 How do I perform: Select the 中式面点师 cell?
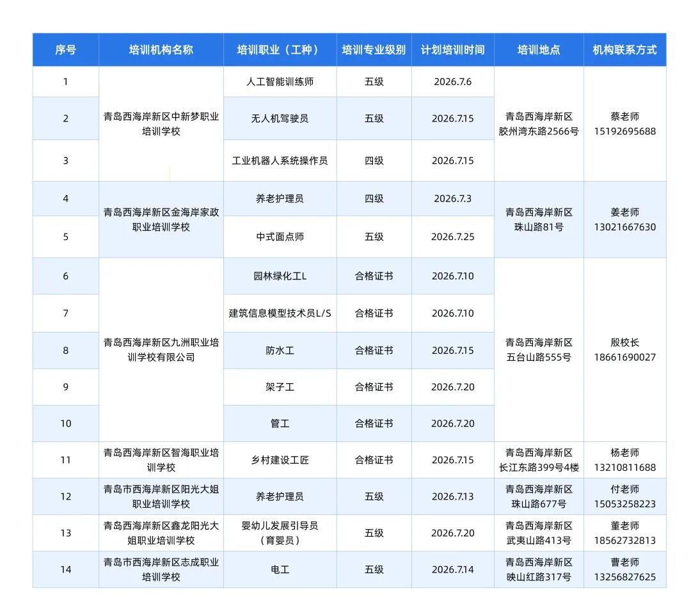(280, 237)
